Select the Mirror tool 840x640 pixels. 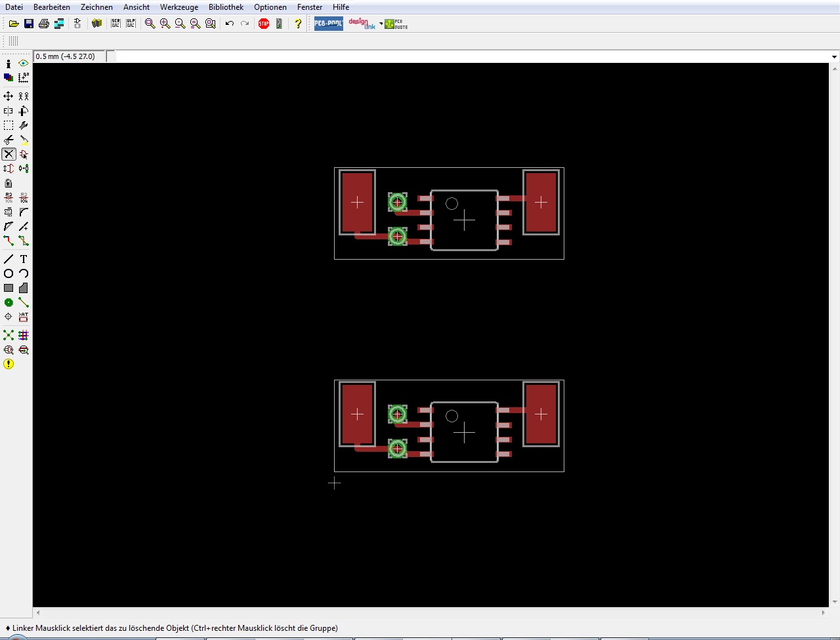point(9,111)
